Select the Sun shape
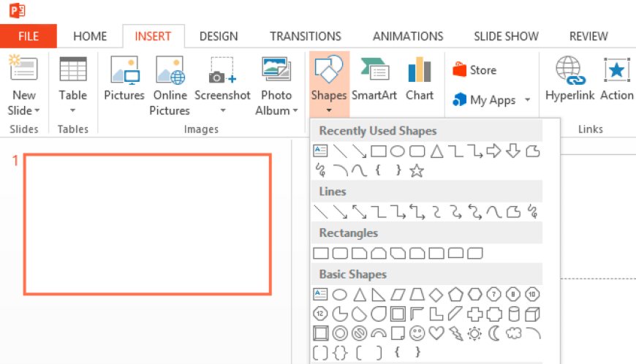Viewport: 636px width, 364px height. tap(474, 334)
